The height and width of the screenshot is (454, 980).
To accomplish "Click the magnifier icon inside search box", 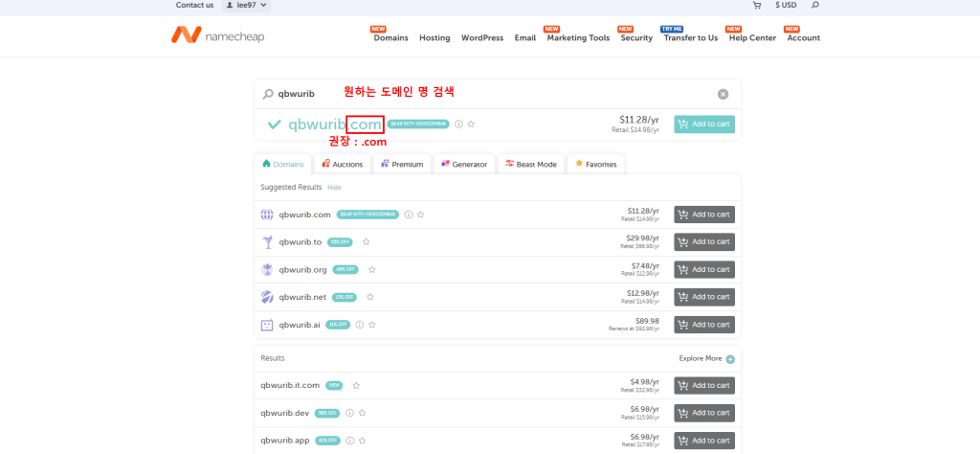I will [x=268, y=94].
